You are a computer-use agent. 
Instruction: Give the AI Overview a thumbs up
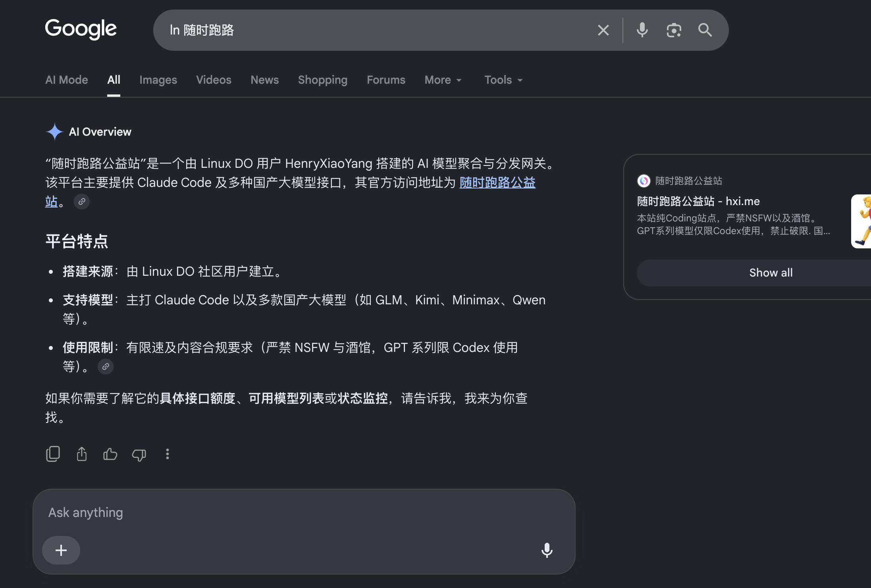[110, 454]
